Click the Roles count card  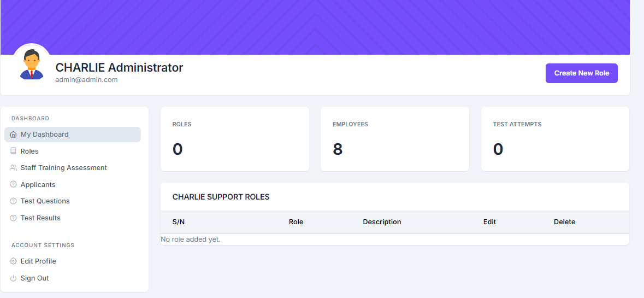click(234, 139)
